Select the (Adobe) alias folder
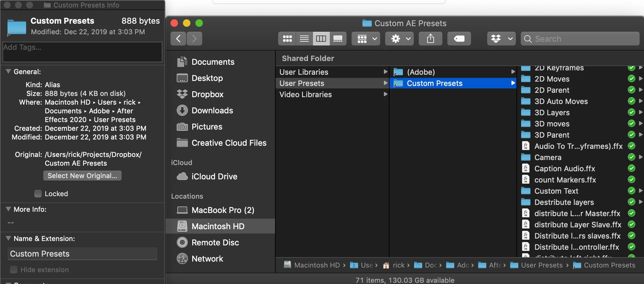The width and height of the screenshot is (644, 284). tap(453, 72)
